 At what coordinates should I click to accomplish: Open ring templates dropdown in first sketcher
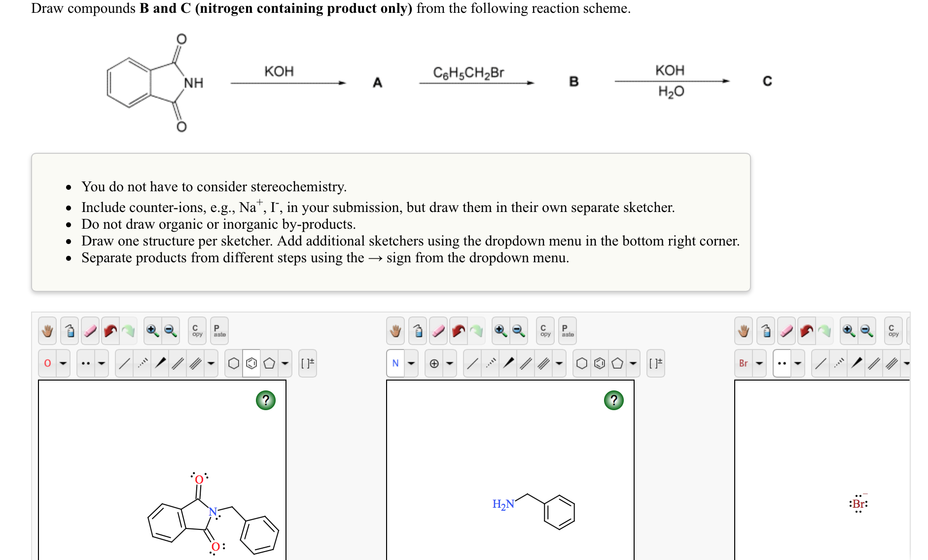[x=285, y=363]
